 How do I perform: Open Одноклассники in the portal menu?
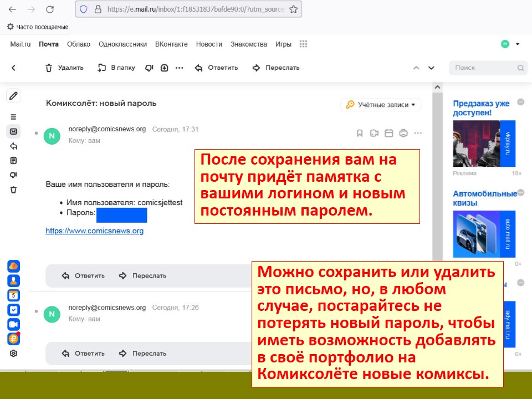tap(123, 44)
